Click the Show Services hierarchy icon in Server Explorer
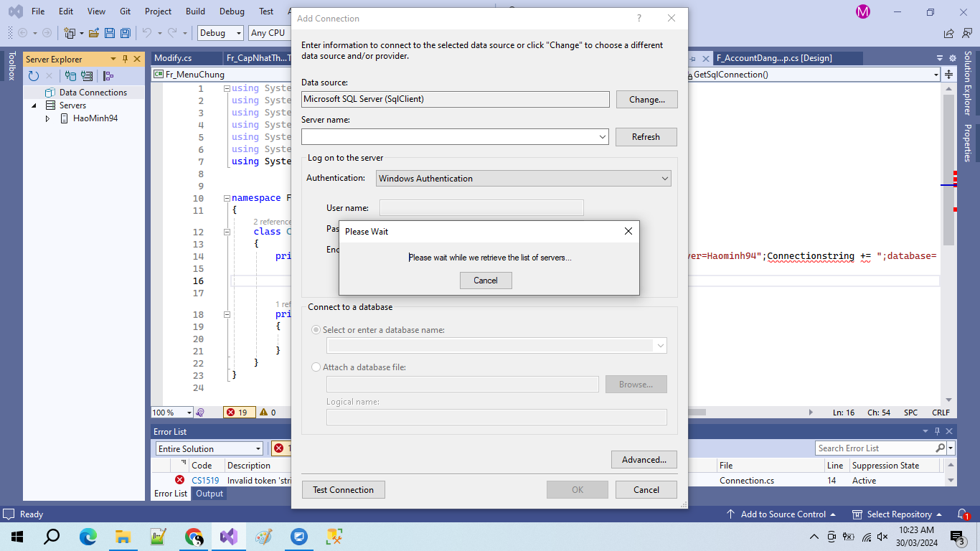Viewport: 980px width, 551px height. click(108, 75)
